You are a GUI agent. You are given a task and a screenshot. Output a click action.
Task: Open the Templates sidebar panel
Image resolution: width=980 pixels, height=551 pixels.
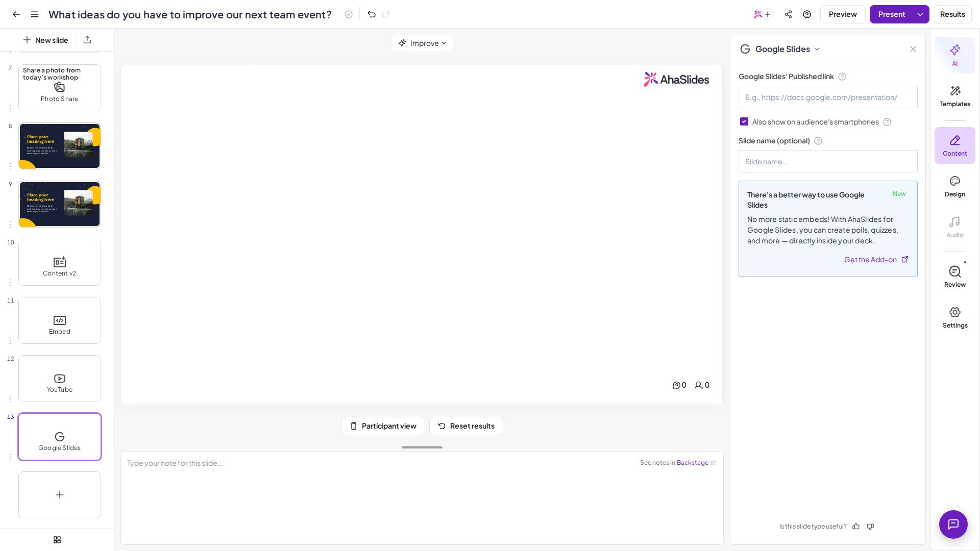[x=954, y=96]
